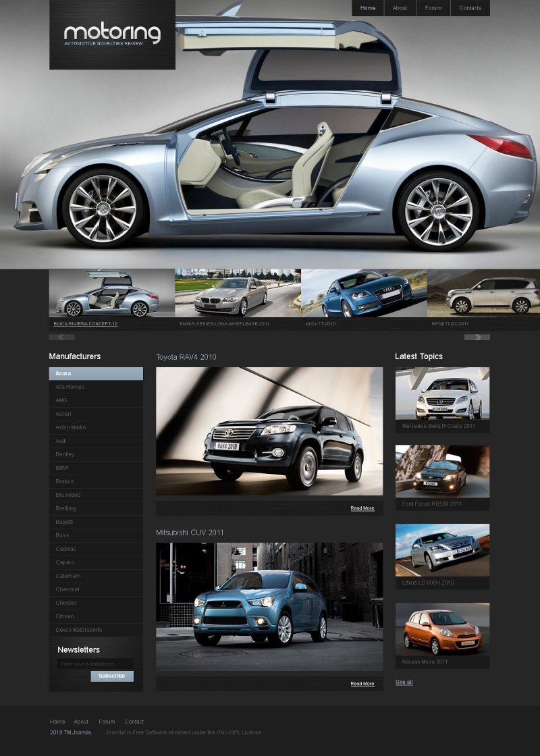Open Forum in the top navigation bar
This screenshot has height=756, width=540.
(433, 8)
